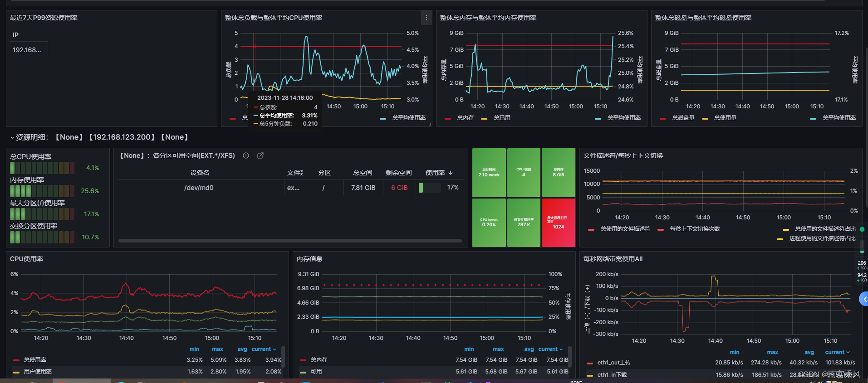Click the IP column header in P99 panel

click(15, 35)
